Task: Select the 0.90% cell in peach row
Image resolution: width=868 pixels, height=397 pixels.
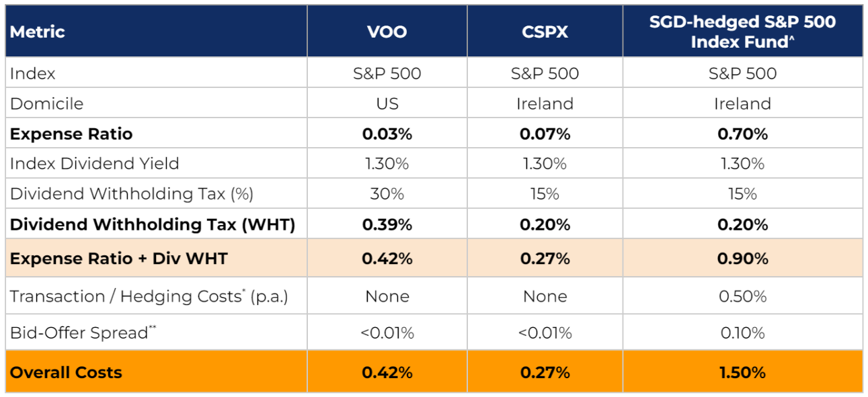Action: pyautogui.click(x=742, y=259)
